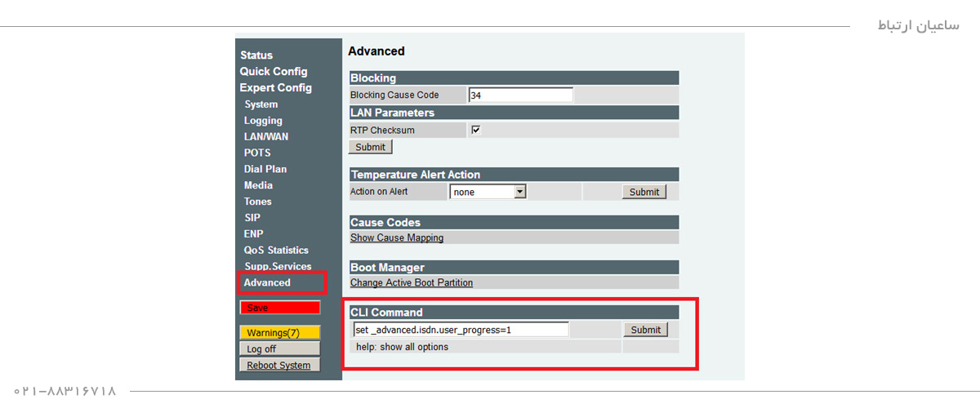
Task: Select Expert Config in sidebar
Action: point(275,88)
